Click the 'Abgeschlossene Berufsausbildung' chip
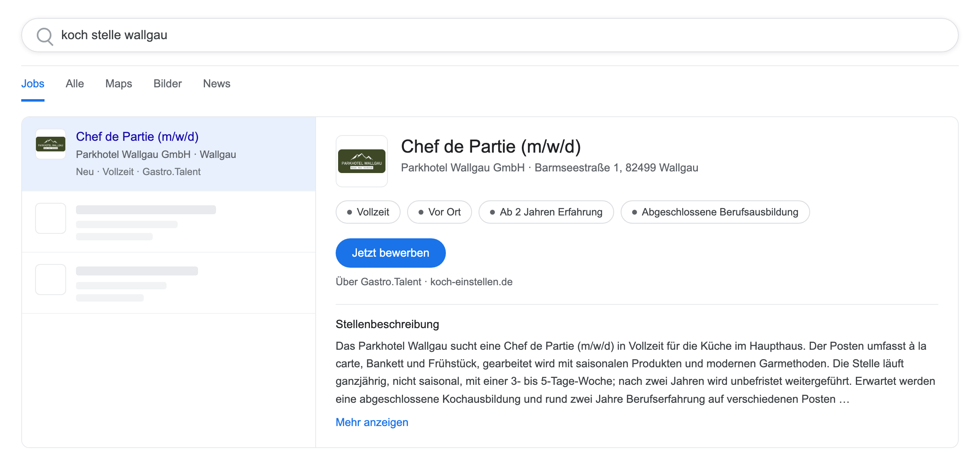The image size is (980, 464). coord(715,212)
